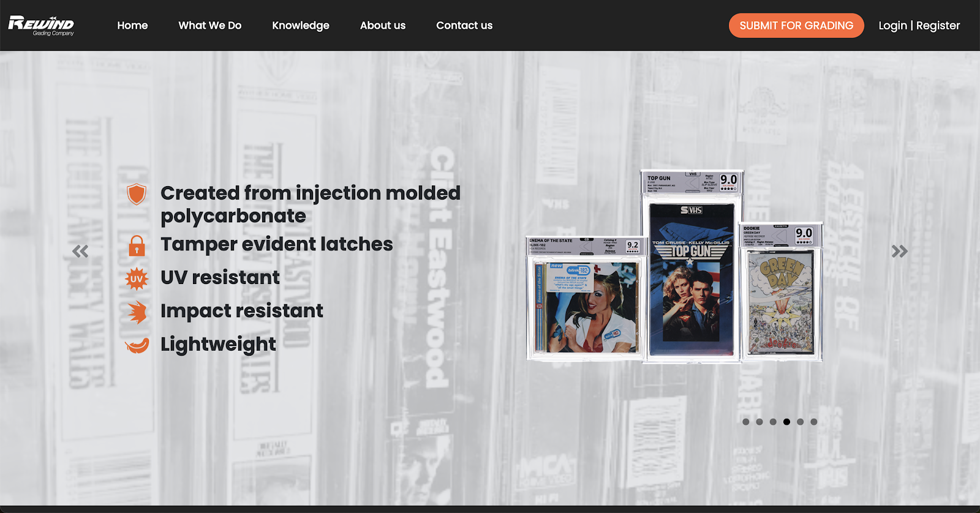980x513 pixels.
Task: Click the 'Impact resistant' text
Action: (242, 311)
